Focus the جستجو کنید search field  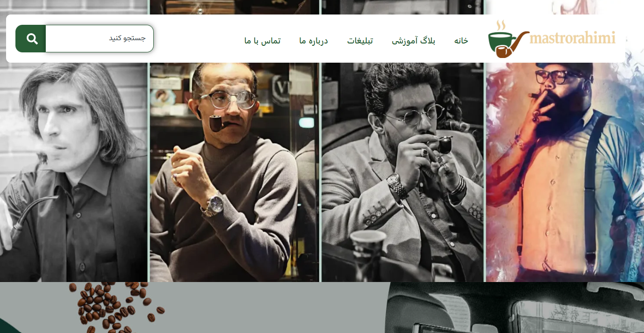coord(100,38)
